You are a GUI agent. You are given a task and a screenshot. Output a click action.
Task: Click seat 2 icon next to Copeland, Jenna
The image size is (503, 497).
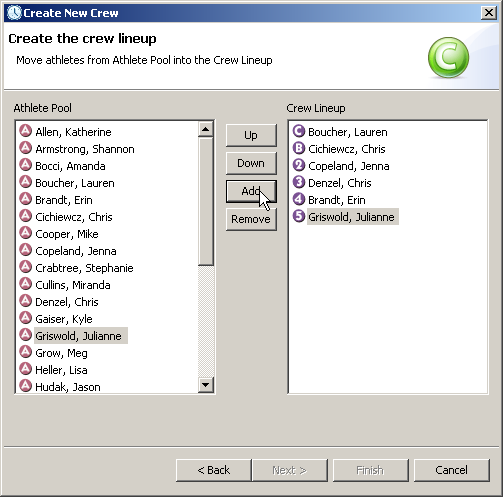[299, 165]
